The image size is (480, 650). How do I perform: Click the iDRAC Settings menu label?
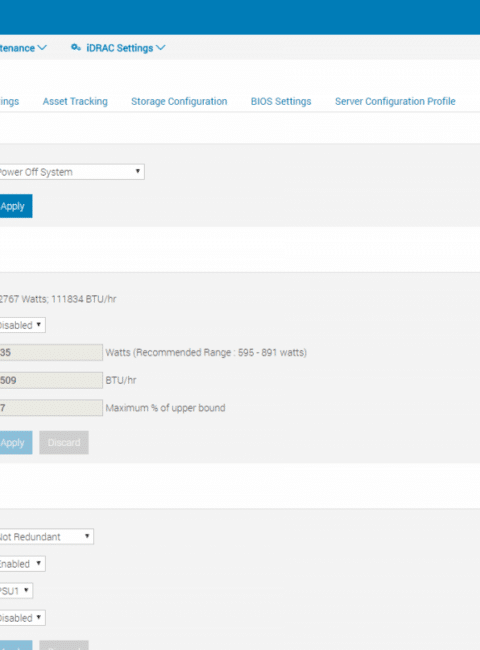[119, 48]
